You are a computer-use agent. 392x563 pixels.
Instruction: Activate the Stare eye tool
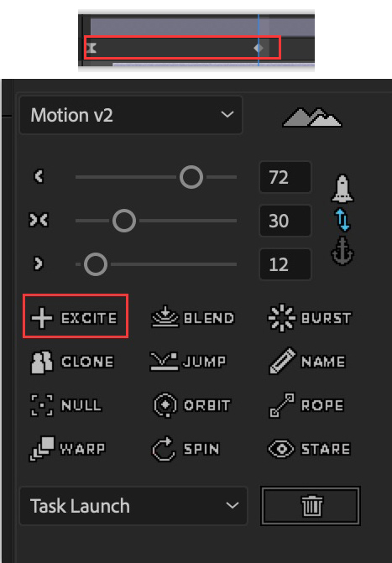(x=310, y=449)
